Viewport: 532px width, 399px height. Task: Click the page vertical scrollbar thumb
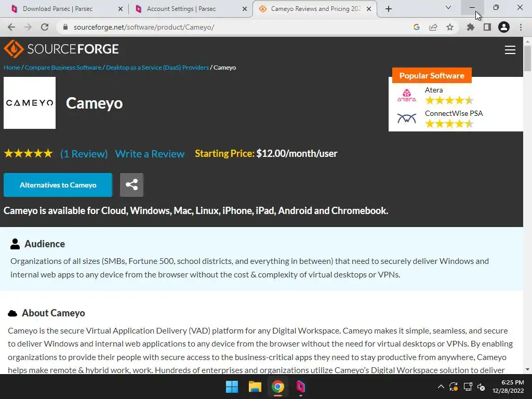527,58
